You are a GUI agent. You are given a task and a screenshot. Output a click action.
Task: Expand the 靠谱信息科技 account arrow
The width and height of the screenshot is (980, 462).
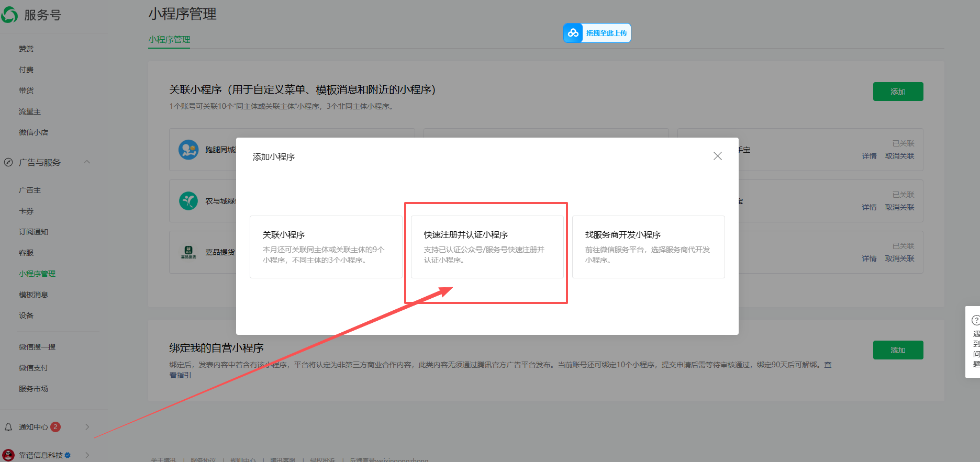[x=87, y=455]
